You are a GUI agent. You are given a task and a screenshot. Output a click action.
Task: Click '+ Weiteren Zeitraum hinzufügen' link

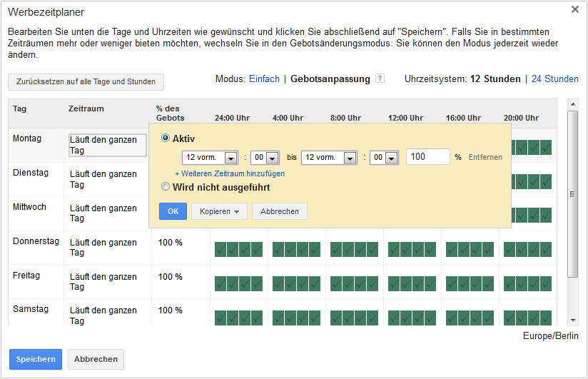(x=230, y=173)
